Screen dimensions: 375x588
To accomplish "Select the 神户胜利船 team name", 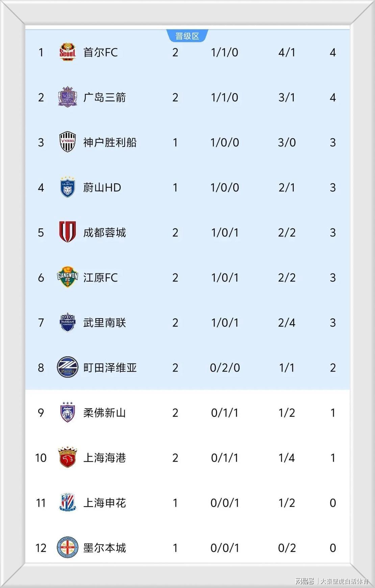I will click(x=110, y=142).
